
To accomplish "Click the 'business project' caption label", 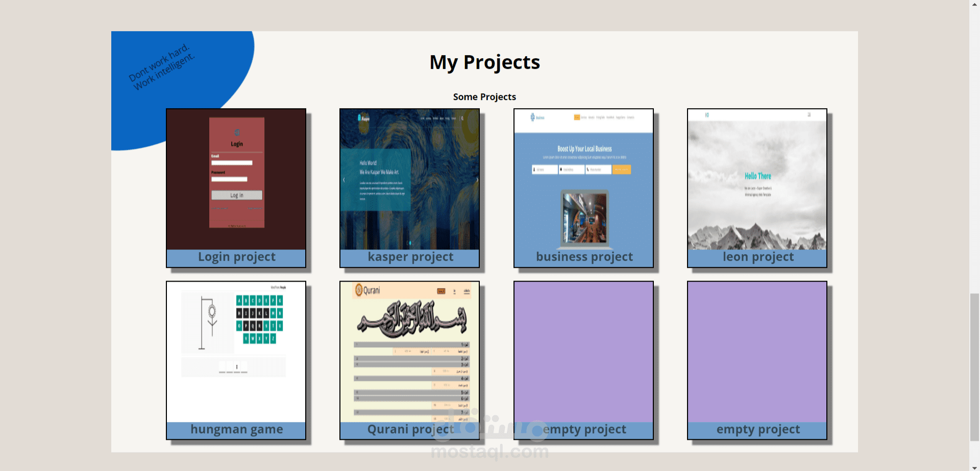I will tap(584, 257).
